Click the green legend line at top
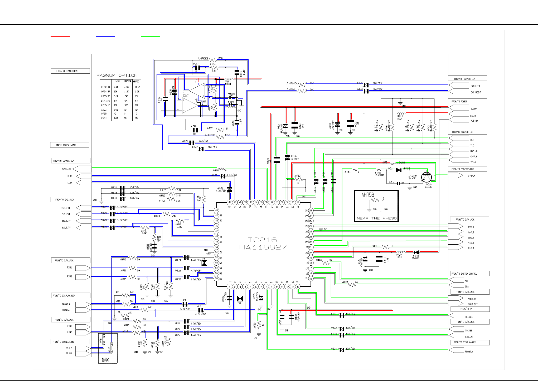Screen dimensions: 538x392 (150, 36)
